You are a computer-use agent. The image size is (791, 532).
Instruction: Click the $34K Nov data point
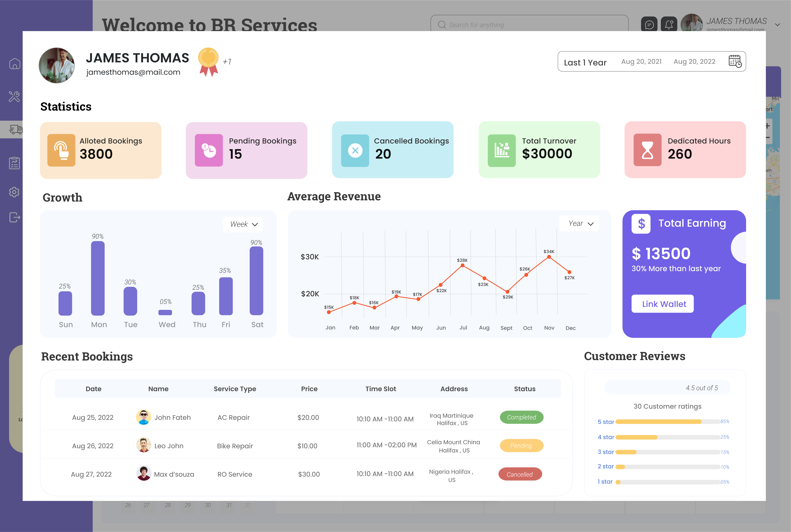549,257
